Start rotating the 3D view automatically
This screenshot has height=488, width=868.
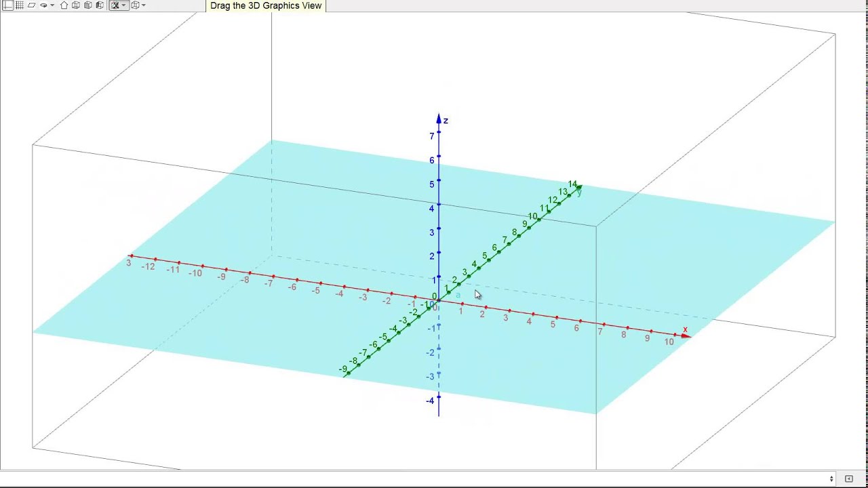(x=43, y=5)
